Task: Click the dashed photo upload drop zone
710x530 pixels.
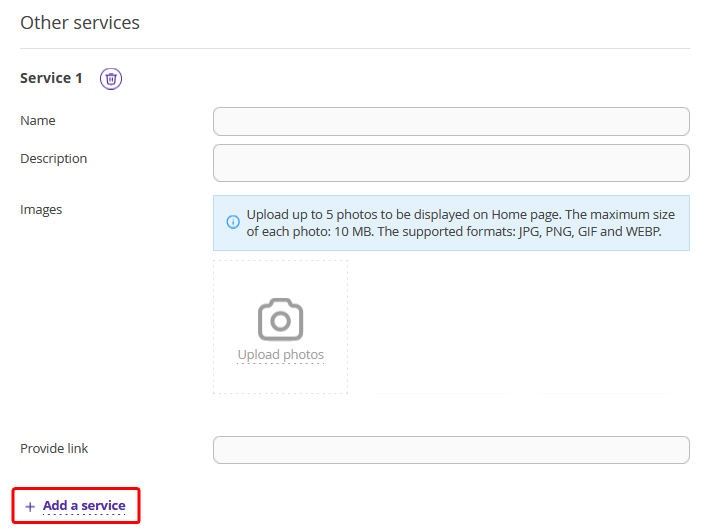Action: coord(280,327)
